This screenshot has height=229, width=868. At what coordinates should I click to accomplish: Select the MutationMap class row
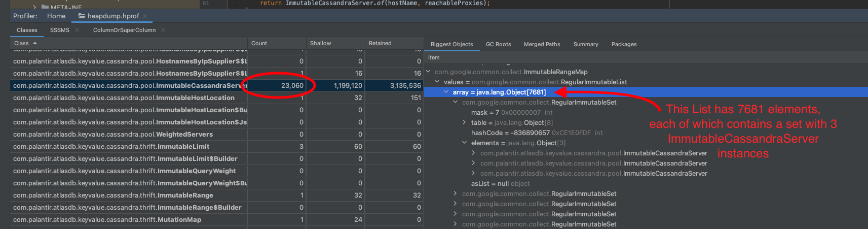[217, 219]
